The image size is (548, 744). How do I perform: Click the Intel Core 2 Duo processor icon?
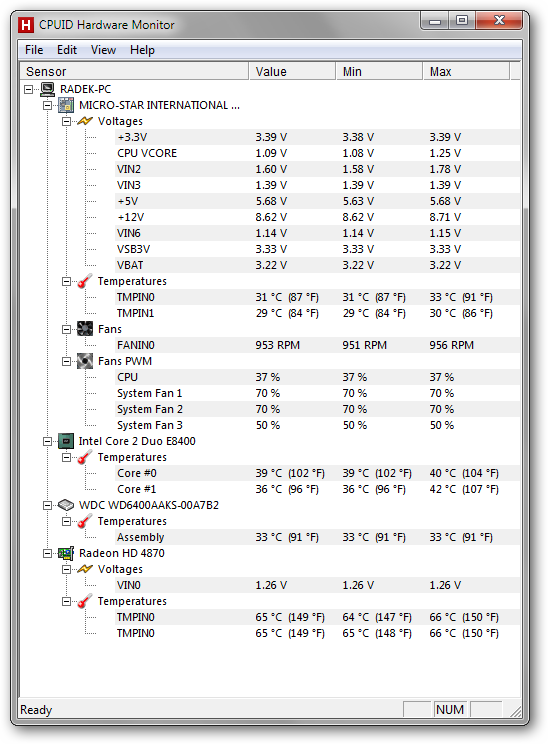click(x=66, y=441)
